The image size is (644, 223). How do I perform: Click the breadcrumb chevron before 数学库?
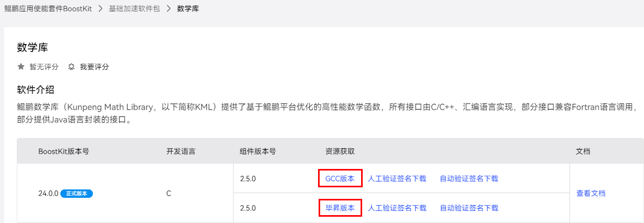point(168,9)
